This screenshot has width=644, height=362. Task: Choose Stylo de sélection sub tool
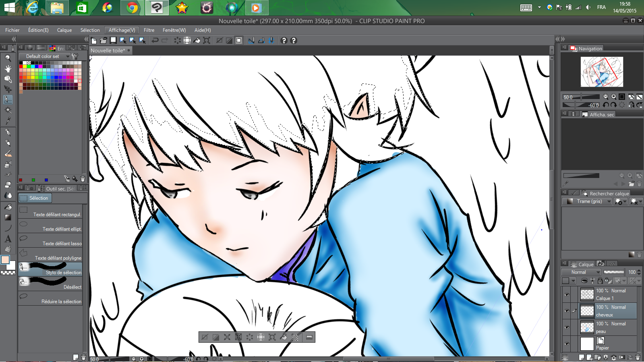[x=50, y=269]
